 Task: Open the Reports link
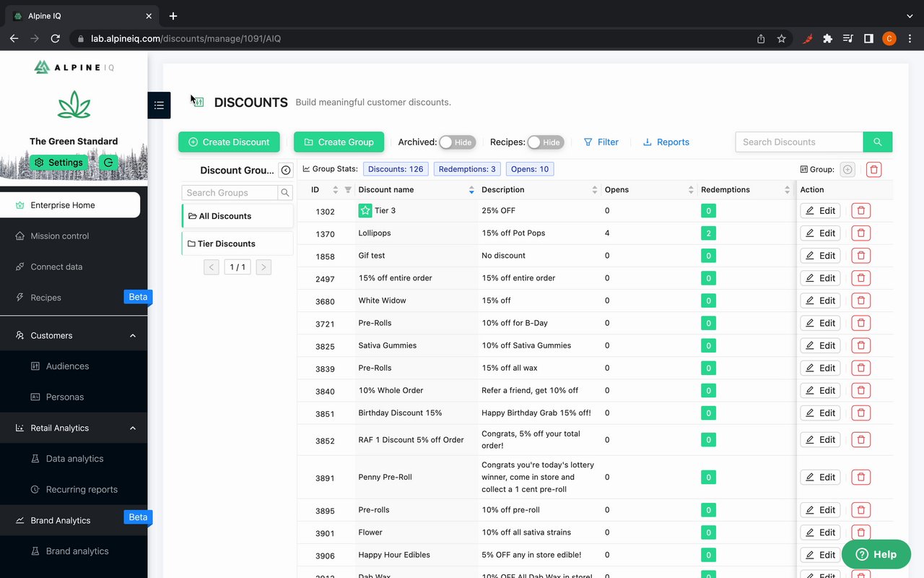[666, 142]
